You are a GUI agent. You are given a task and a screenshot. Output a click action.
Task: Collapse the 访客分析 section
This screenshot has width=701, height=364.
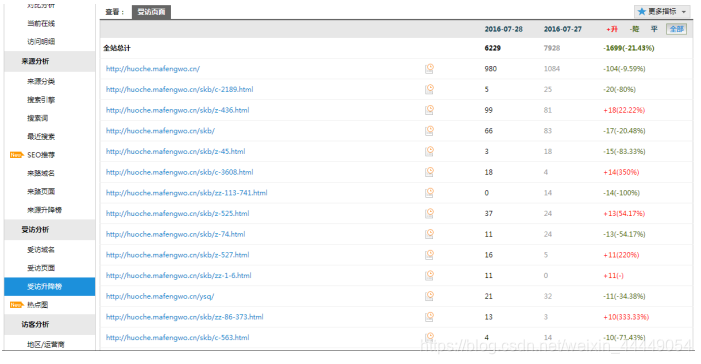click(50, 324)
